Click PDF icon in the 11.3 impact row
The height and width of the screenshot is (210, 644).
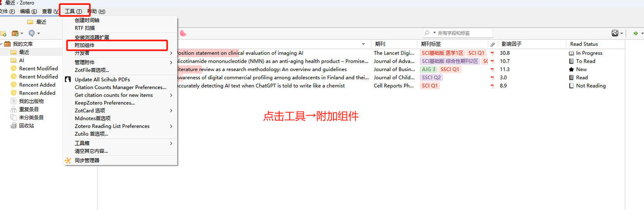coord(492,70)
